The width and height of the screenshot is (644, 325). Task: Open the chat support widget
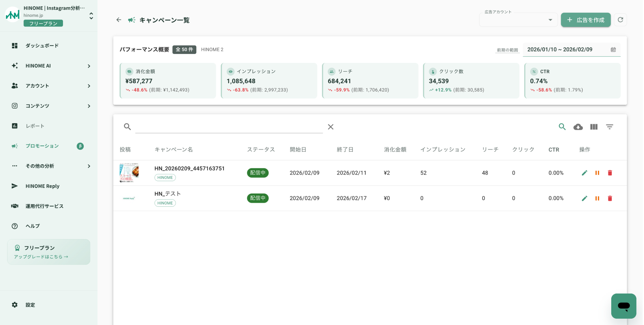point(623,306)
